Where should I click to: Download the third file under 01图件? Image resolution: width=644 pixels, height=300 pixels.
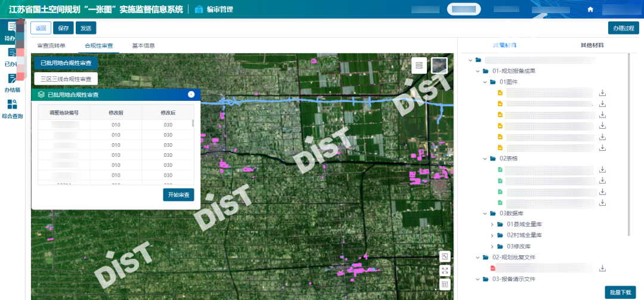[602, 115]
